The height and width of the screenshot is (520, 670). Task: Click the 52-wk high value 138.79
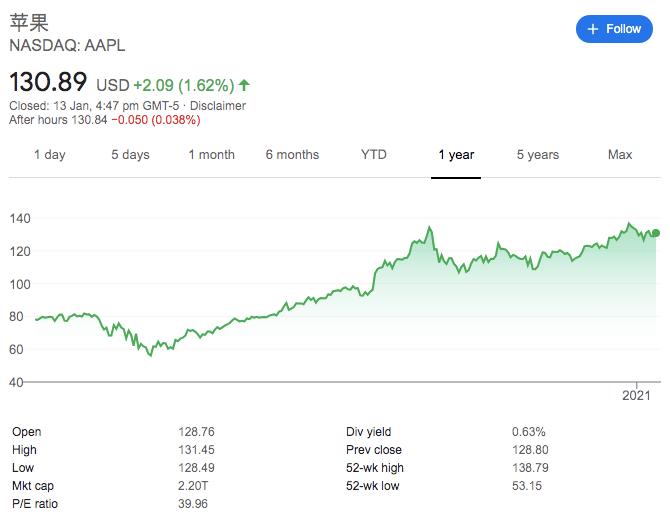[x=530, y=467]
